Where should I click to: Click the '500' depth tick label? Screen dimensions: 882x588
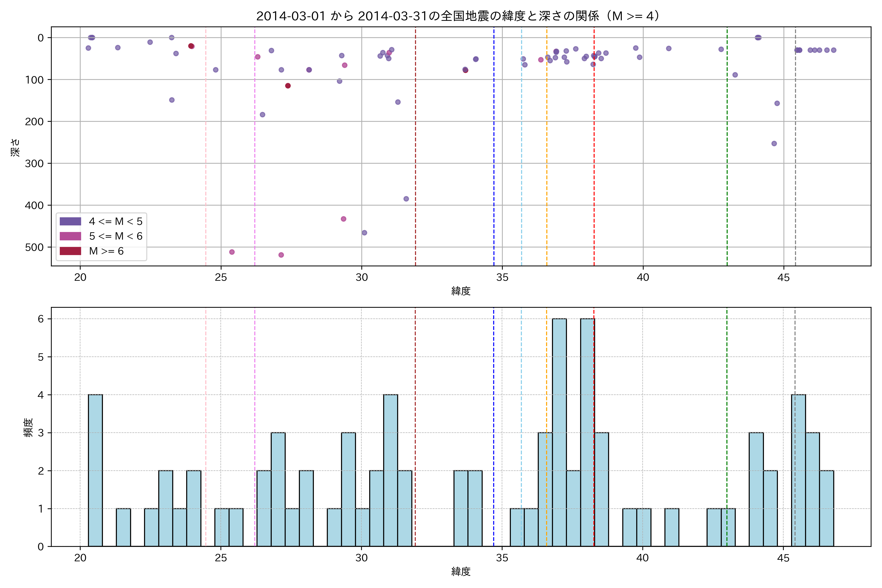click(34, 247)
